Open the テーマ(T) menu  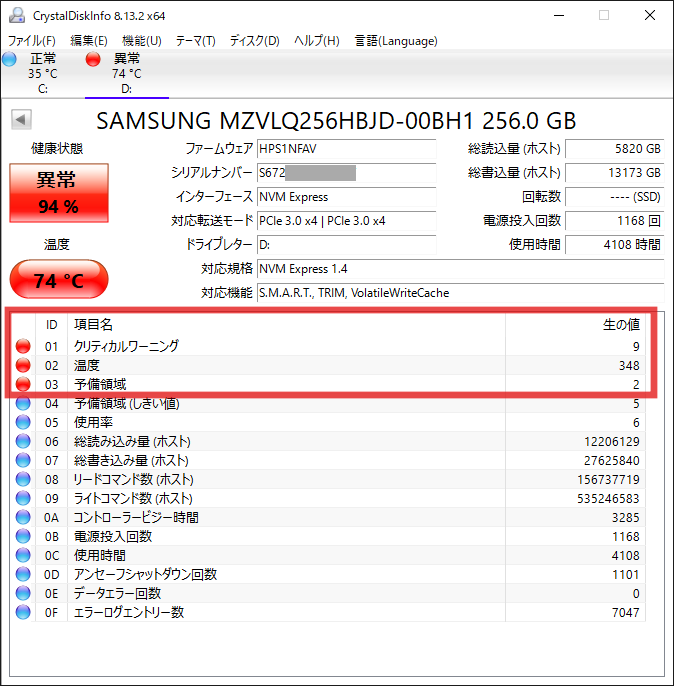pyautogui.click(x=196, y=41)
